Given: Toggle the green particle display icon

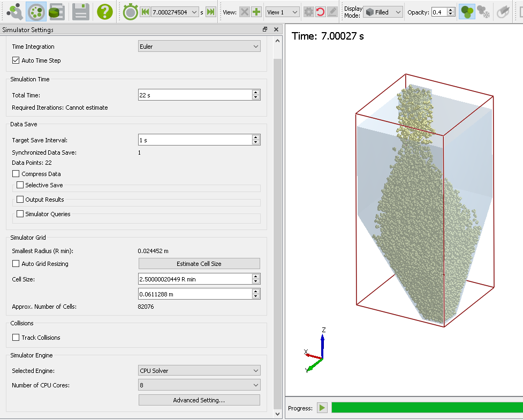Looking at the screenshot, I should 467,12.
